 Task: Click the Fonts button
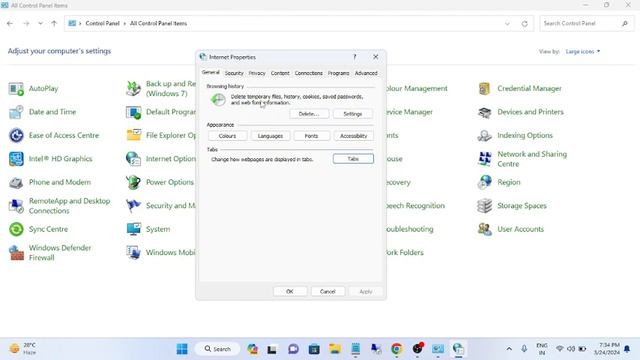coord(311,136)
